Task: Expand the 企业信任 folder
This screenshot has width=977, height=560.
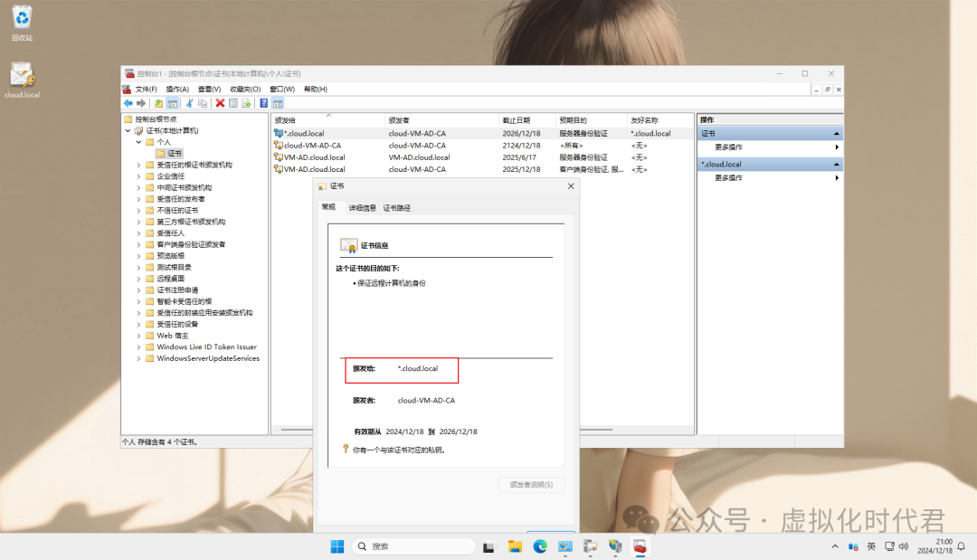Action: 139,176
